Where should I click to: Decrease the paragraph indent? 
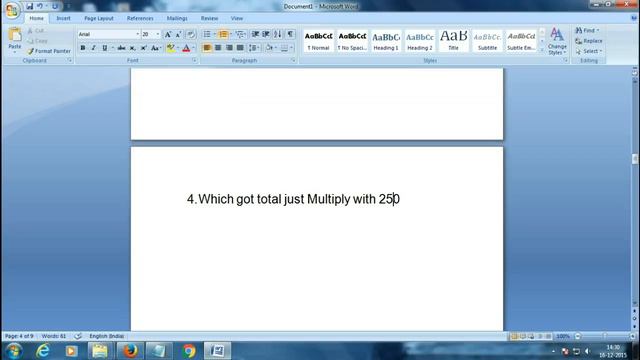click(x=255, y=34)
